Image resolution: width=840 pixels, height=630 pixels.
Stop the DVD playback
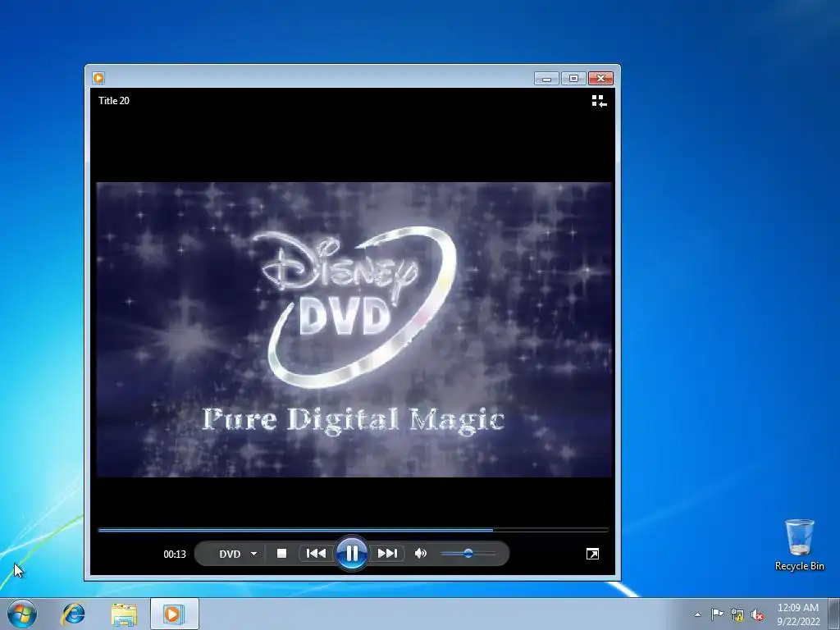(x=282, y=554)
